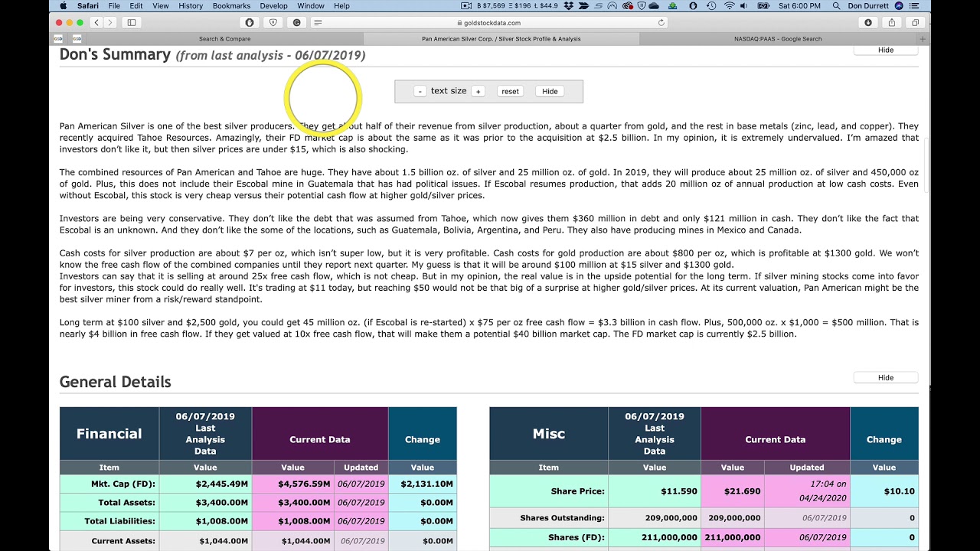The width and height of the screenshot is (980, 551).
Task: Go back with Safari's back arrow
Action: [x=96, y=23]
